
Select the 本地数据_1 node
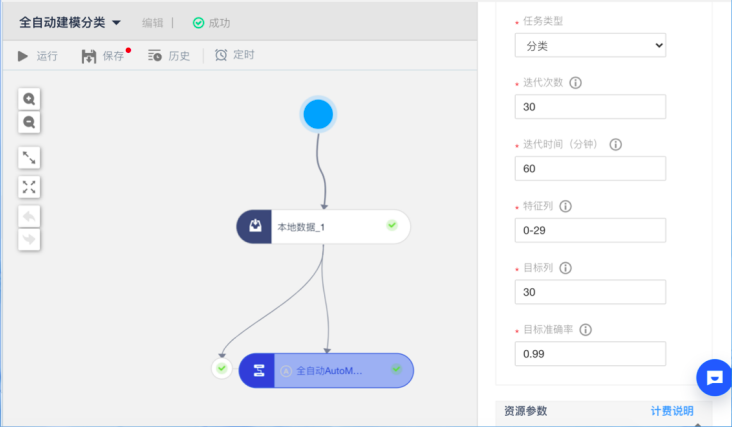pos(323,227)
